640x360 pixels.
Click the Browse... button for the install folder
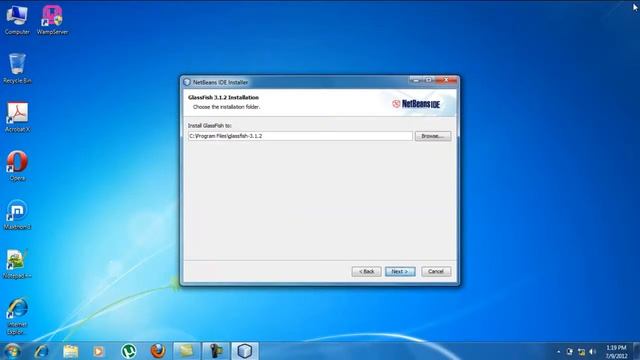pos(433,136)
